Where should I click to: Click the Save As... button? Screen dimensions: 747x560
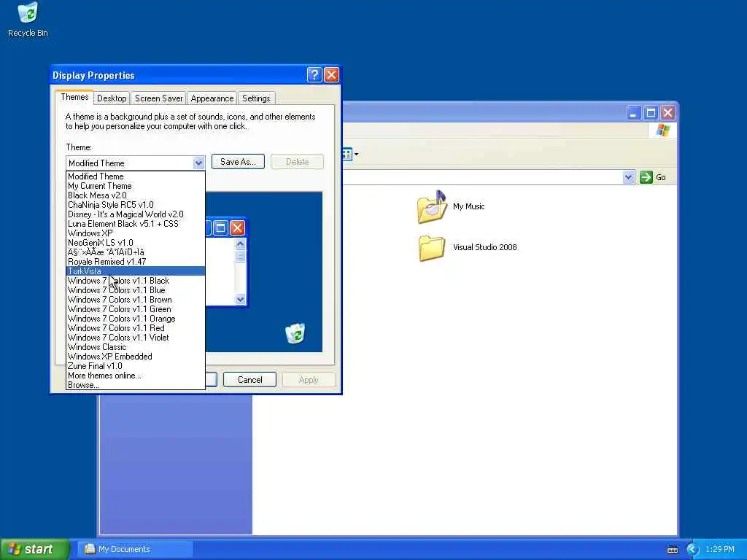(238, 162)
